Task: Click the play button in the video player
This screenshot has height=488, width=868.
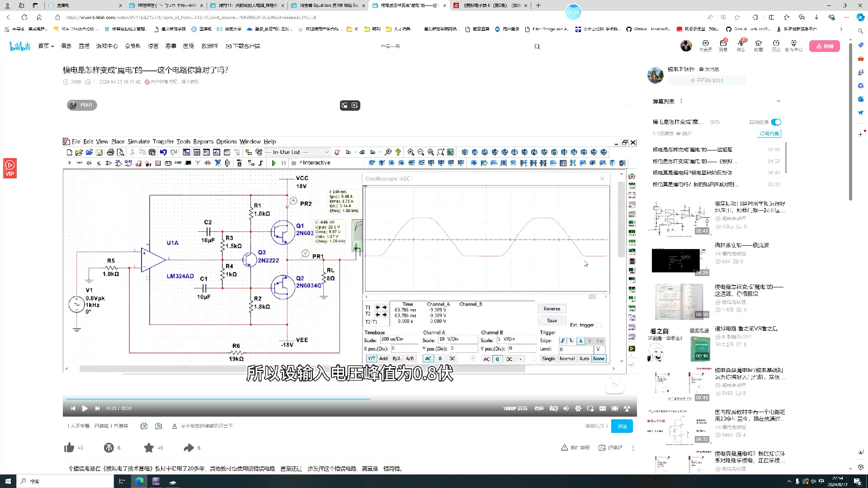Action: [85, 408]
